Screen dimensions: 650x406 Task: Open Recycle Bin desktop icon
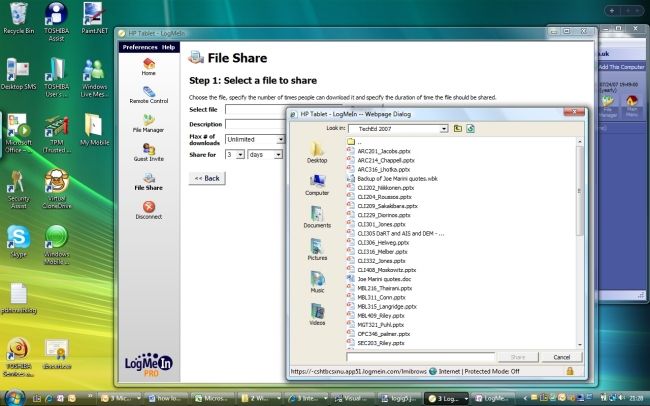click(x=18, y=18)
